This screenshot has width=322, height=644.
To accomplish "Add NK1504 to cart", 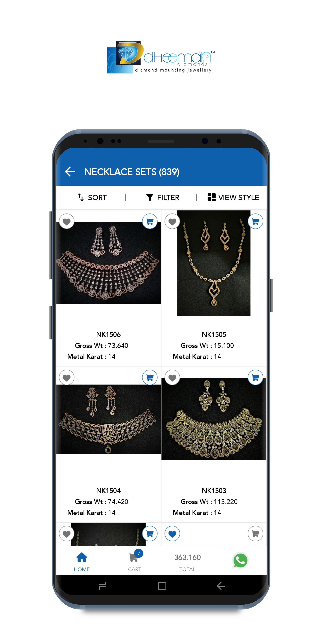I will [x=149, y=377].
